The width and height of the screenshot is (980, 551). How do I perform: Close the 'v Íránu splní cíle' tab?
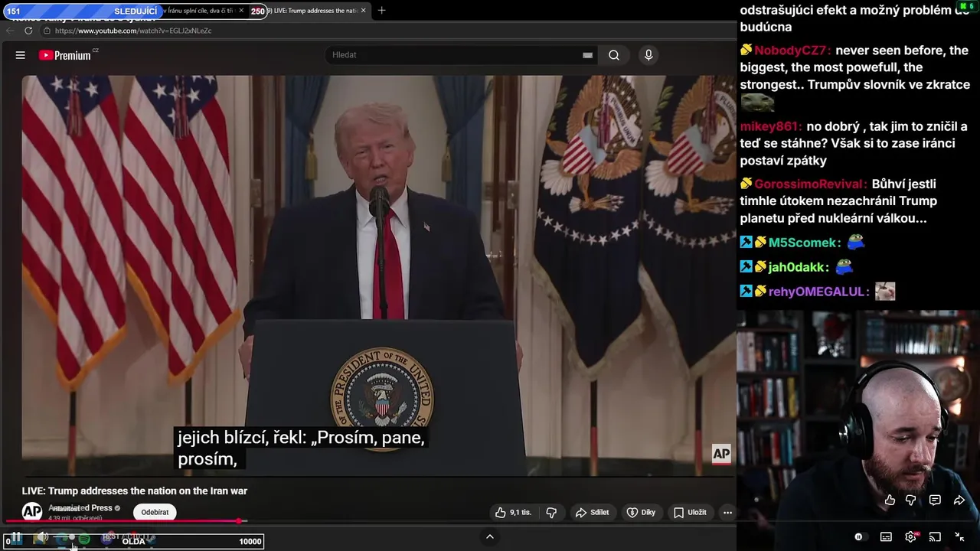(241, 11)
